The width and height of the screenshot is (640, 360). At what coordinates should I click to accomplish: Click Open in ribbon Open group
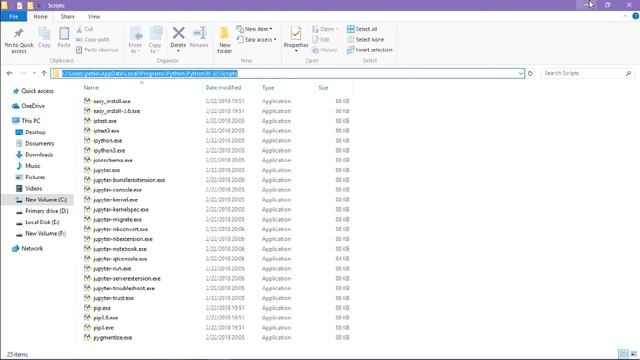[325, 29]
